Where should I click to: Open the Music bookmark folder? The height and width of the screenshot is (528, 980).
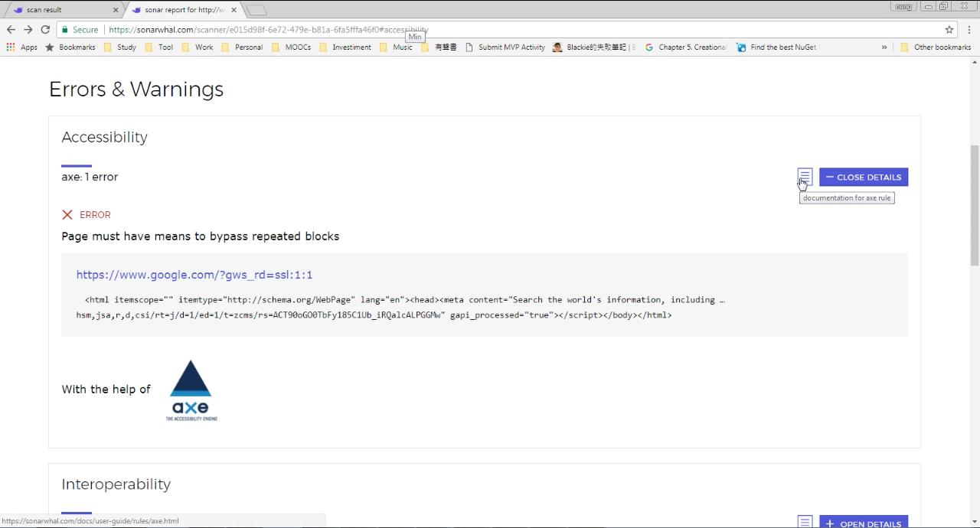pos(396,47)
